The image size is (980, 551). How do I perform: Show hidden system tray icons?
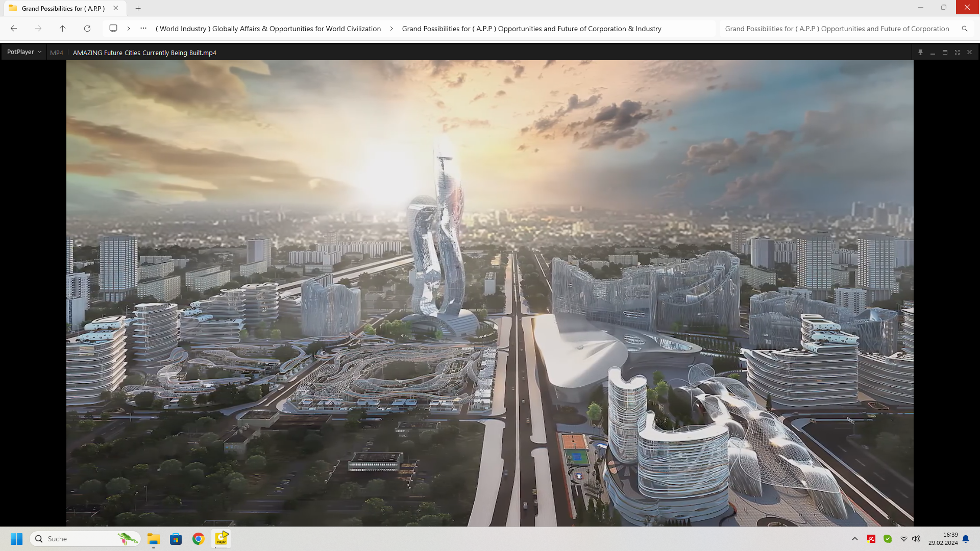855,539
